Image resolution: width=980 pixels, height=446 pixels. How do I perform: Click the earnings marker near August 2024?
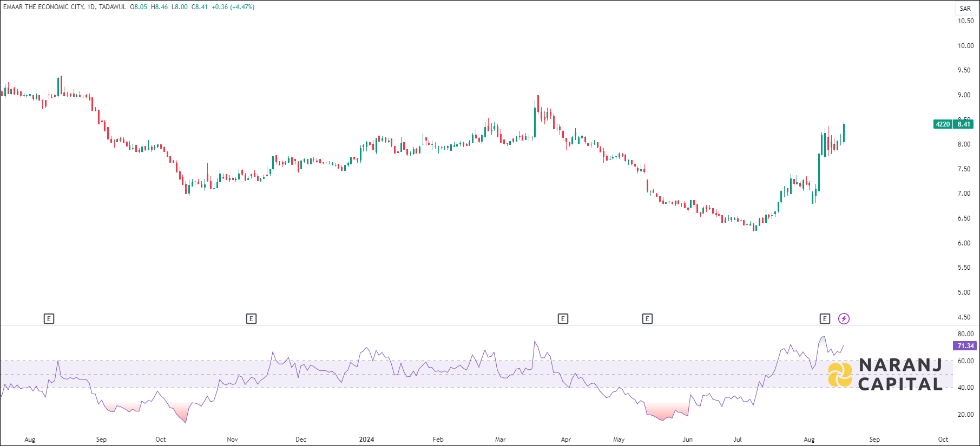point(825,319)
